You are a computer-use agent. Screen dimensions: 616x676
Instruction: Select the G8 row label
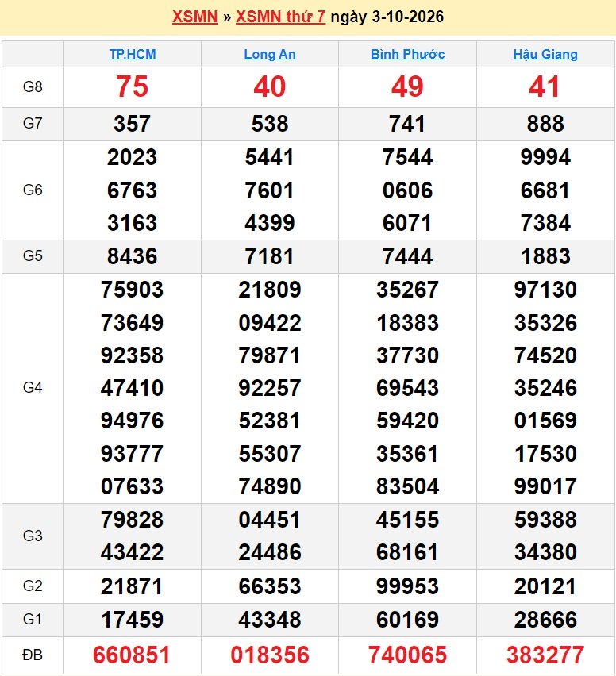coord(33,86)
